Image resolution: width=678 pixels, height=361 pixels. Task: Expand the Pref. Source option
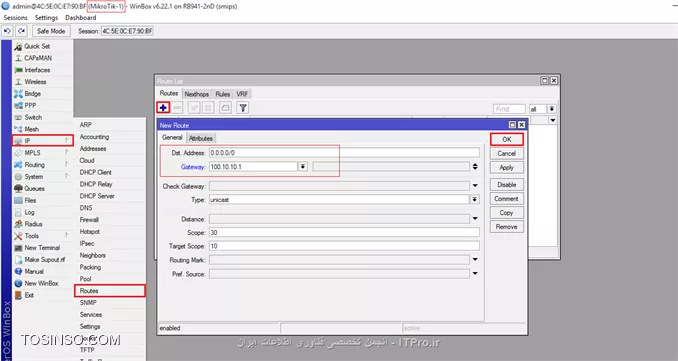(475, 274)
